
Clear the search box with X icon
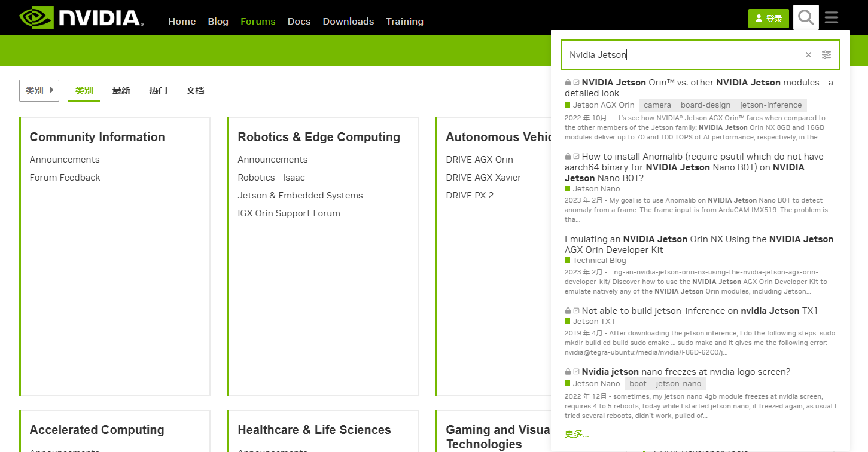pyautogui.click(x=808, y=55)
